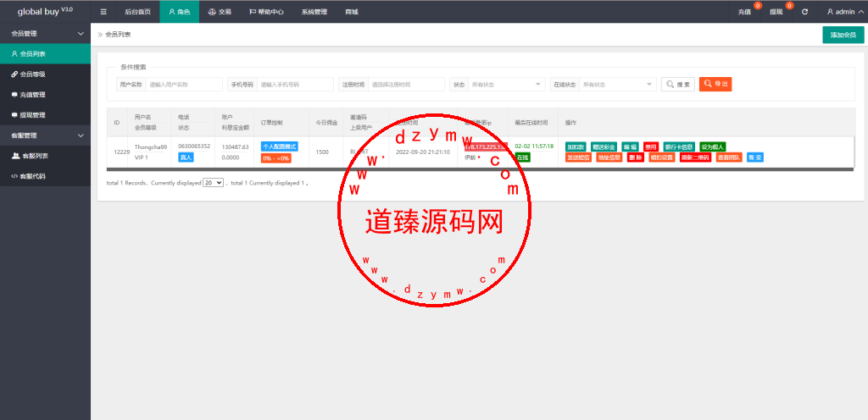Open the 商城 menu tab
Image resolution: width=868 pixels, height=420 pixels.
pos(352,12)
